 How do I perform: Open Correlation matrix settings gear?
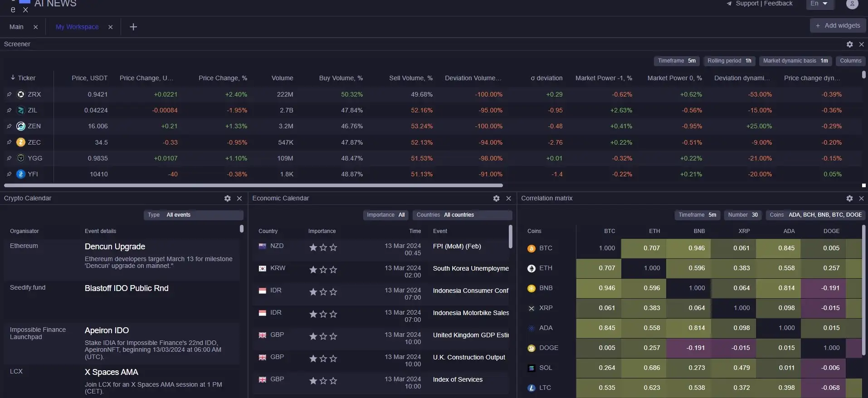pos(849,199)
